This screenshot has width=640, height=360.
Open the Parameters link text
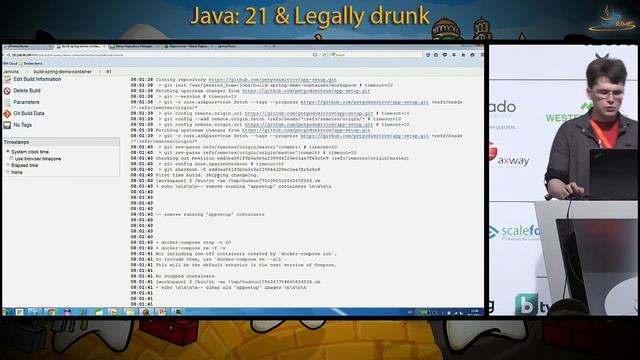point(26,102)
